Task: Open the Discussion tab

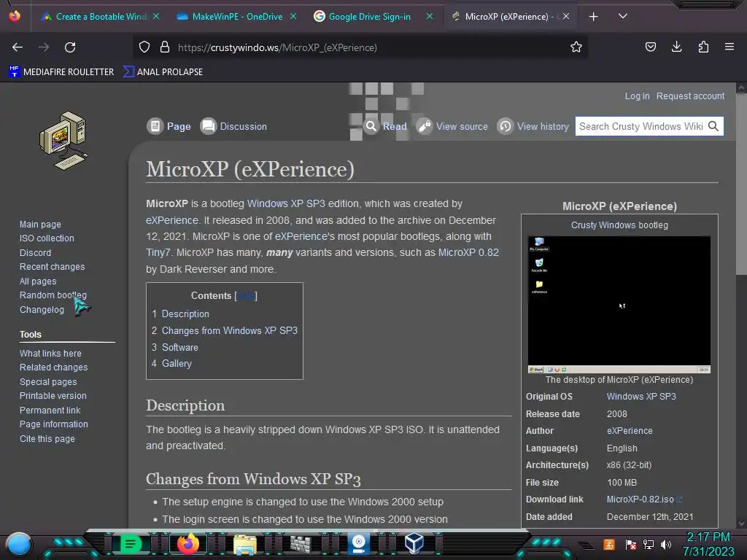Action: tap(233, 126)
